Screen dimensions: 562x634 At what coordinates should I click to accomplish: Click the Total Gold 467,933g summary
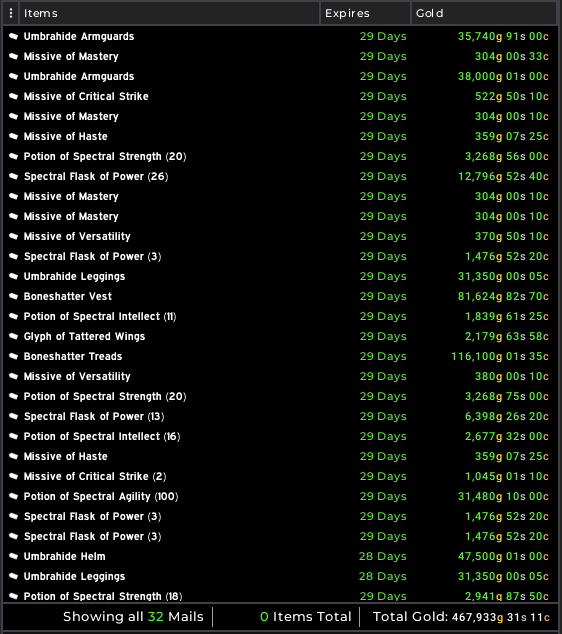tap(461, 617)
